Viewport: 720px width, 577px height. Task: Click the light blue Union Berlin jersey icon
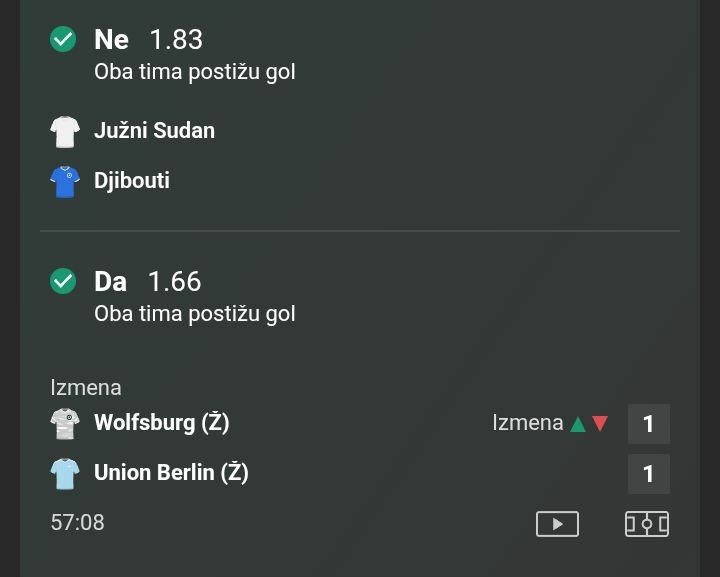coord(65,473)
